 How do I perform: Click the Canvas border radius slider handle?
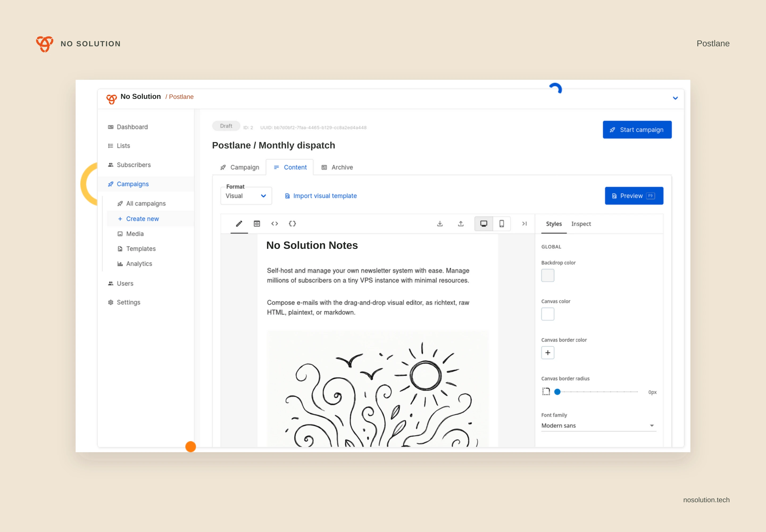click(557, 392)
